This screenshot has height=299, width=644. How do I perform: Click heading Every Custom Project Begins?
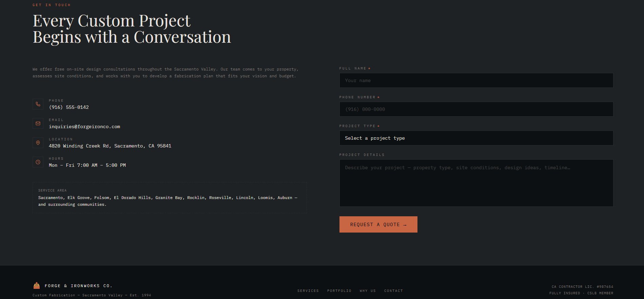[132, 29]
